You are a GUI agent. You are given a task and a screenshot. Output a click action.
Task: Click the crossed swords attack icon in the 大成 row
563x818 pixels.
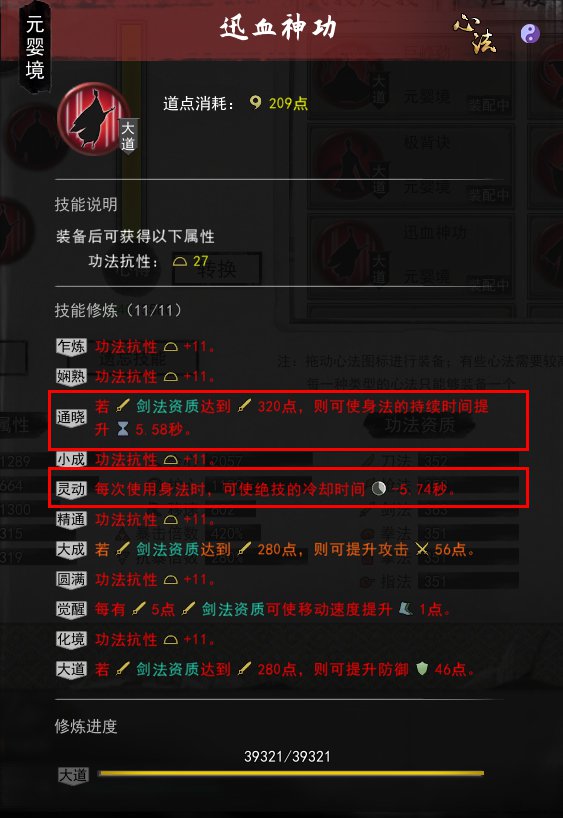click(422, 549)
